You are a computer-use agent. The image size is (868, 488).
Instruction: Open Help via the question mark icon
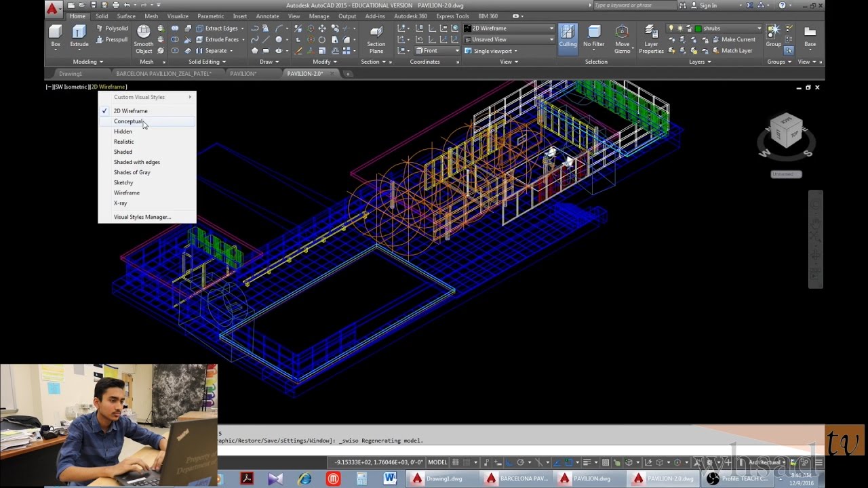pos(783,5)
